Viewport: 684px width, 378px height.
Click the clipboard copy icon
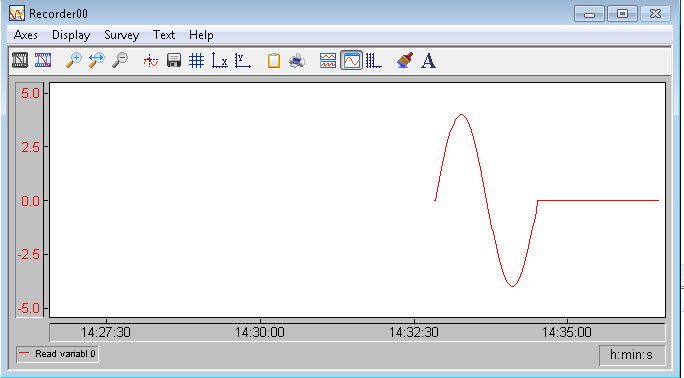[274, 60]
